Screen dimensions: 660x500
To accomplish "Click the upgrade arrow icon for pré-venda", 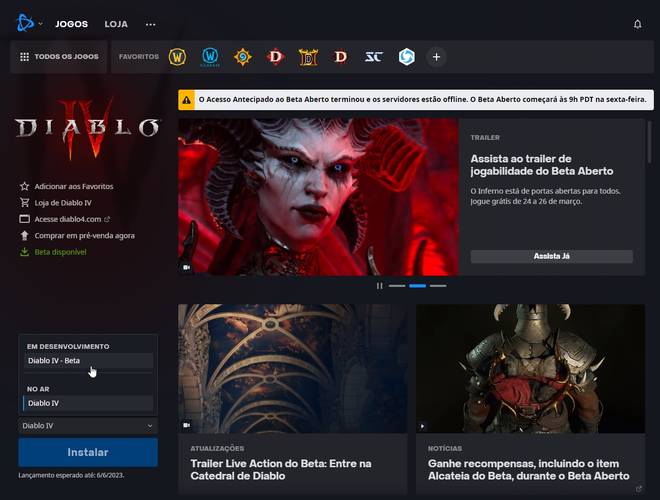I will pos(24,236).
